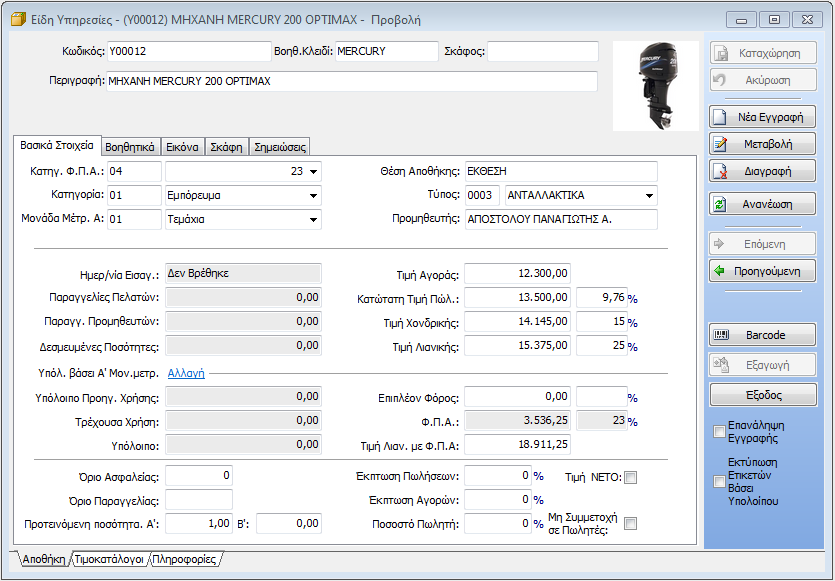Click the Κατηγ. Φ.Π.Α. code field 04
This screenshot has width=835, height=581.
tap(134, 171)
